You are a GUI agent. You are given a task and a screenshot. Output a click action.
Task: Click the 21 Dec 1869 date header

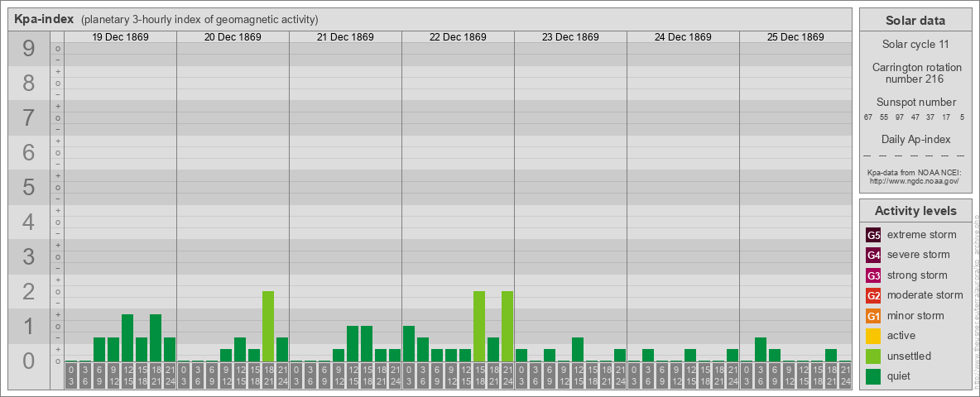[346, 37]
